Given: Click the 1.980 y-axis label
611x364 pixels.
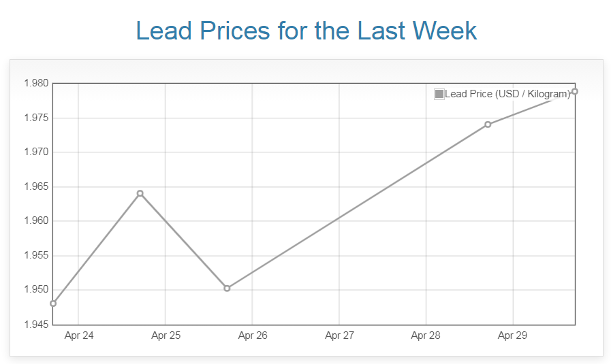Looking at the screenshot, I should point(35,84).
